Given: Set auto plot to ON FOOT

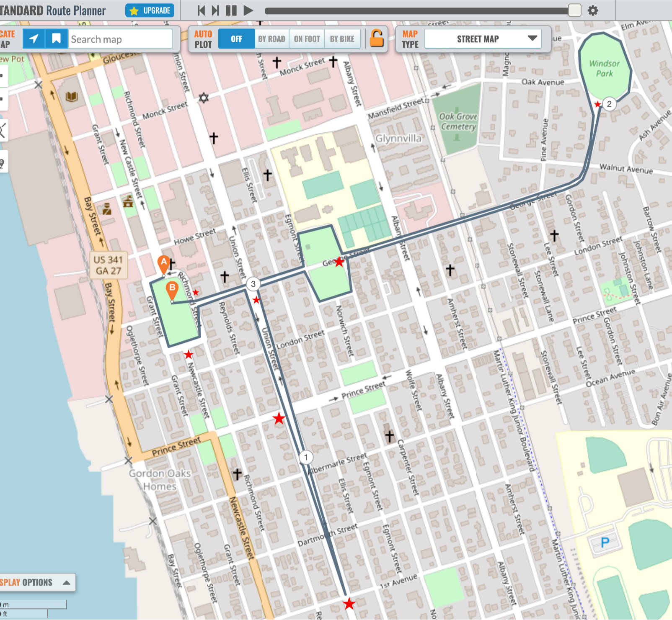Looking at the screenshot, I should coord(307,39).
